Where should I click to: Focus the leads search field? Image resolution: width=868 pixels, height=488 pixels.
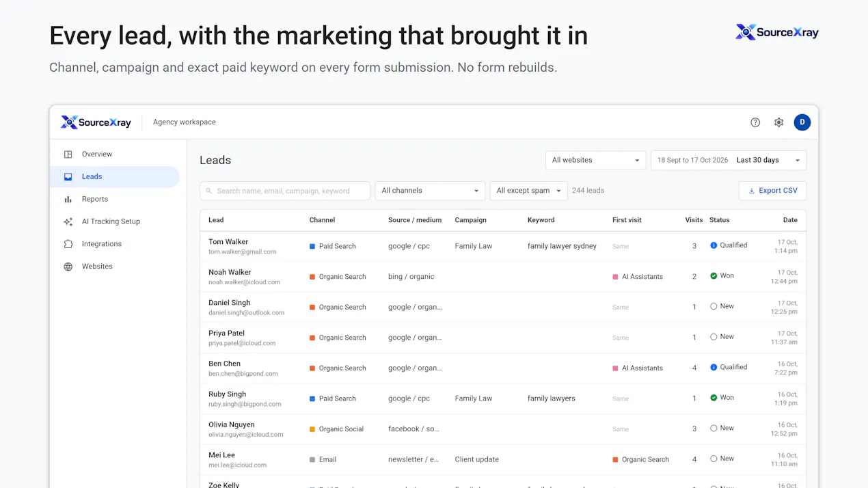point(285,191)
